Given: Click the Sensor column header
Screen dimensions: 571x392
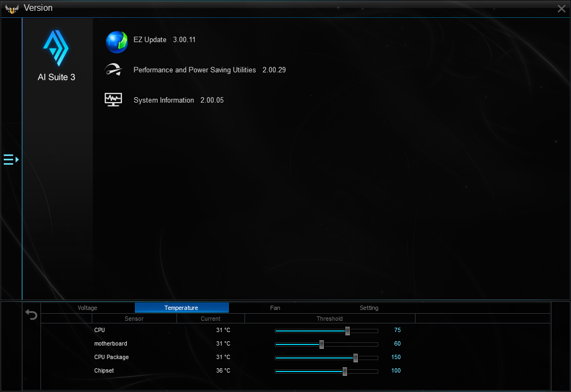Looking at the screenshot, I should pos(134,319).
